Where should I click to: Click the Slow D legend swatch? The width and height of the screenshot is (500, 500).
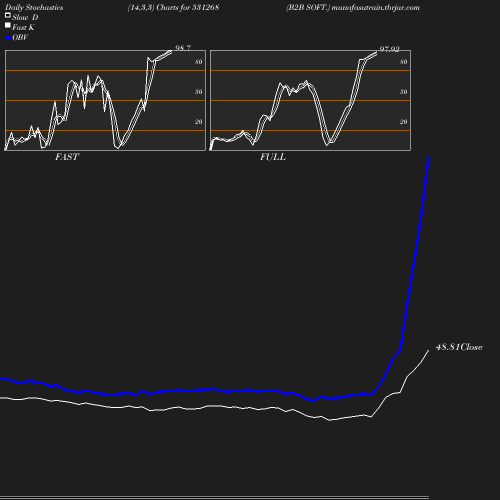[8, 15]
